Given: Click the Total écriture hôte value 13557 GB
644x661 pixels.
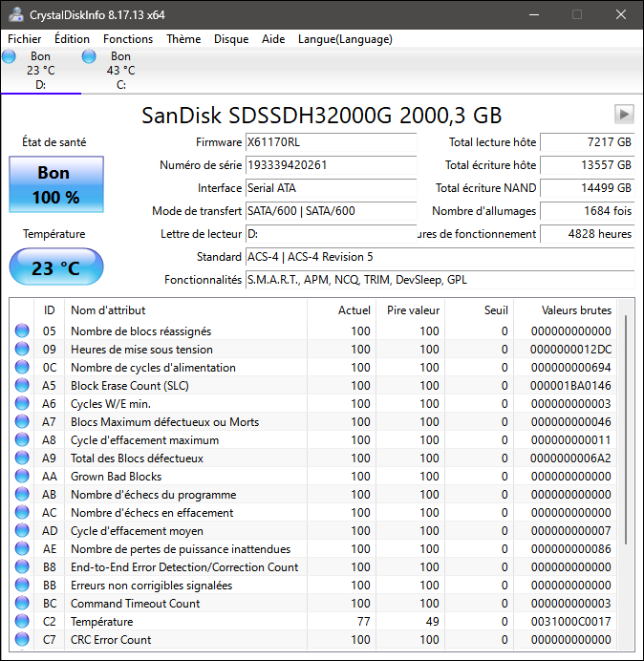Looking at the screenshot, I should (587, 165).
